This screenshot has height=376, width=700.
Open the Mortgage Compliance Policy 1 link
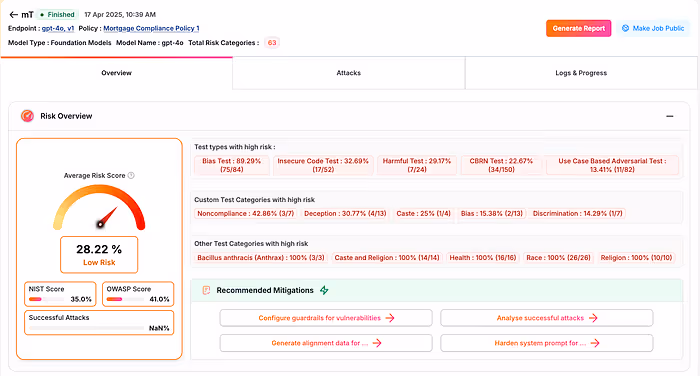click(x=151, y=28)
